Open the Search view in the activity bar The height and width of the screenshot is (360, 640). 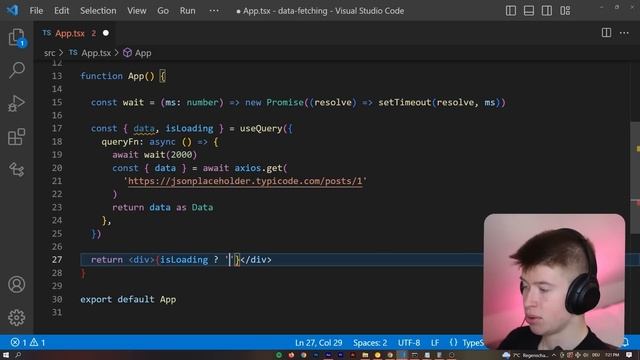pyautogui.click(x=16, y=70)
